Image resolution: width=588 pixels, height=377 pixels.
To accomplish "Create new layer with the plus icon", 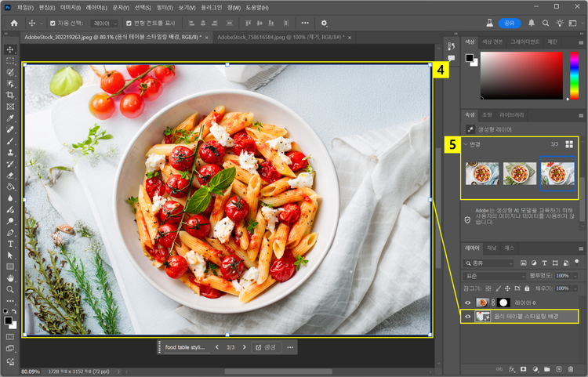I will tap(559, 369).
